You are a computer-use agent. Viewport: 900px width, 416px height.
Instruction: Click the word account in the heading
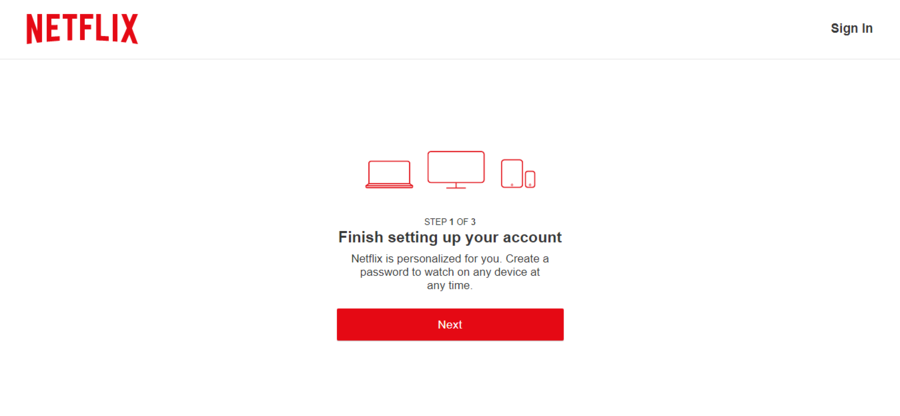[536, 237]
